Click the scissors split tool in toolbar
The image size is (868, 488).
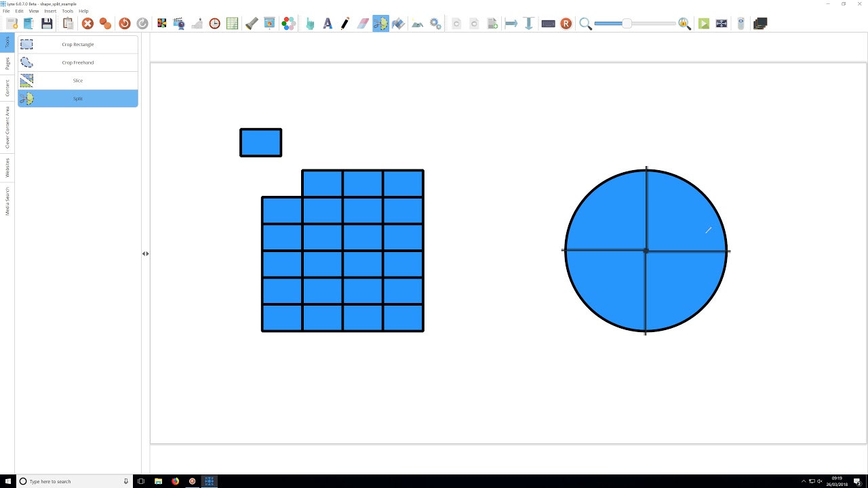[x=380, y=24]
